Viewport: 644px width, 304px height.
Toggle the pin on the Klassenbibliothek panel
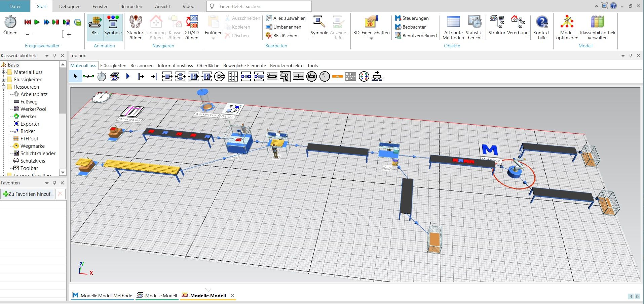pyautogui.click(x=54, y=55)
